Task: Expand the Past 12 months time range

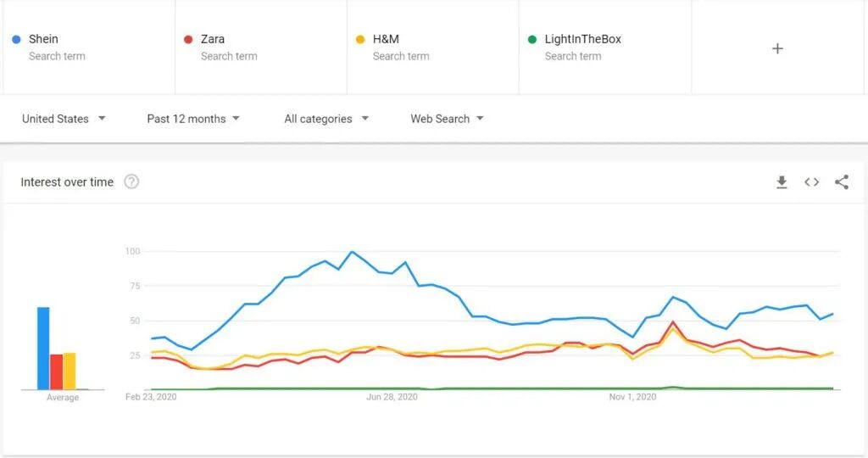Action: (x=193, y=119)
